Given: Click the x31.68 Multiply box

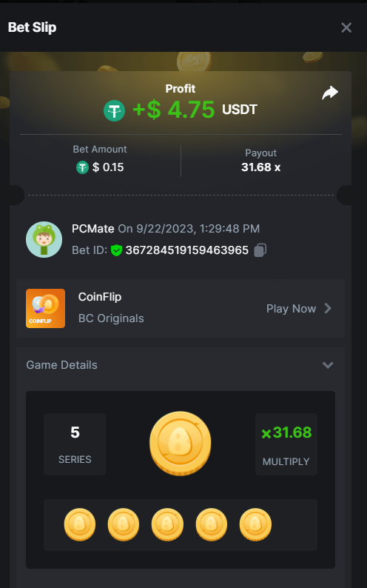Looking at the screenshot, I should click(286, 444).
